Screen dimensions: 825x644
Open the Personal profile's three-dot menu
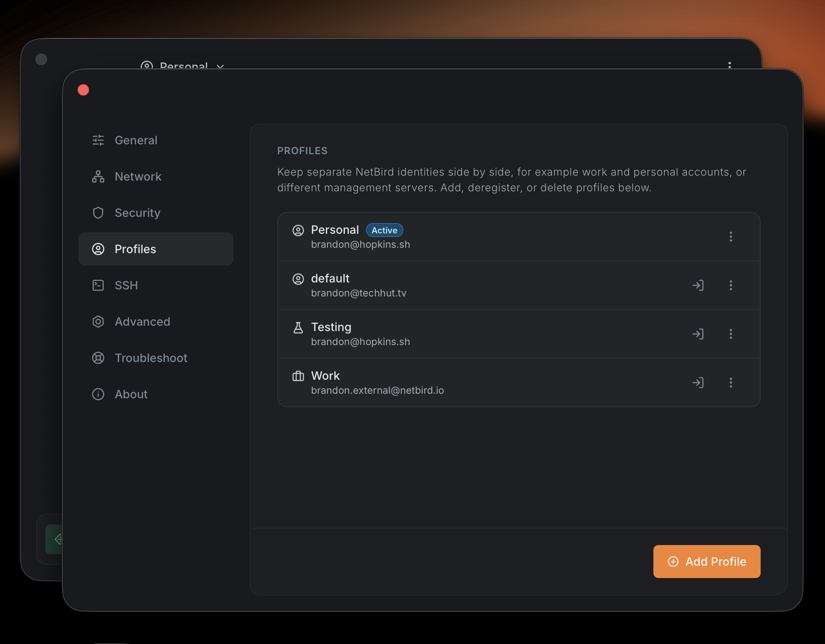tap(731, 237)
